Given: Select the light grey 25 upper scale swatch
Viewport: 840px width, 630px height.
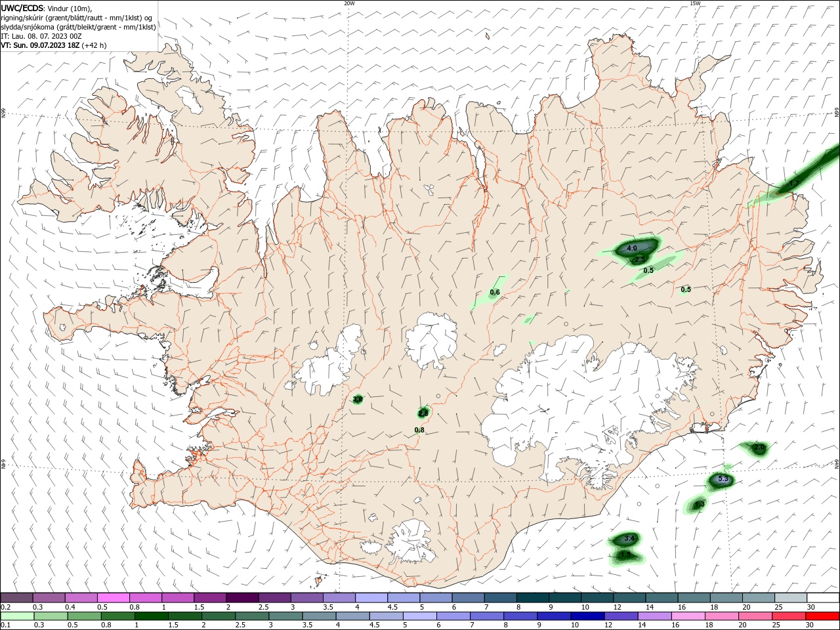Looking at the screenshot, I should pos(790,598).
